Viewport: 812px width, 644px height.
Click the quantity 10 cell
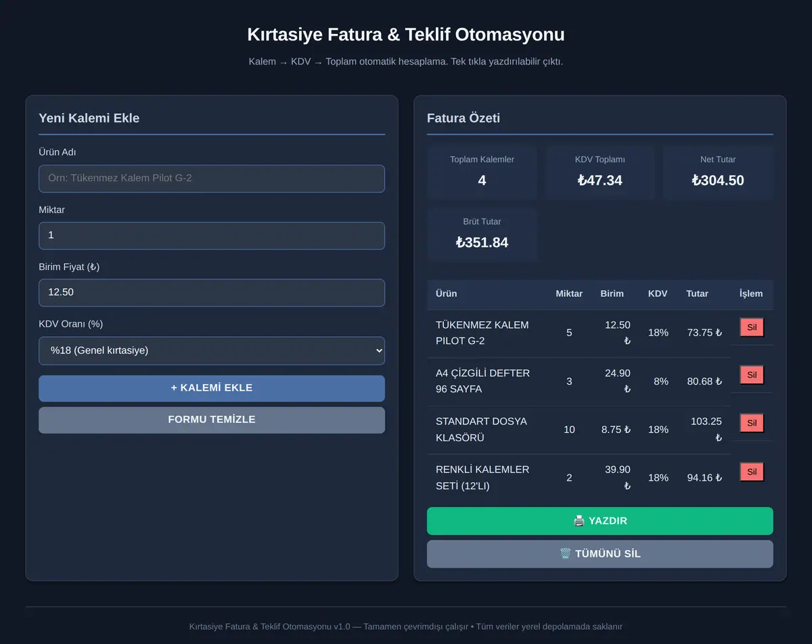click(x=569, y=430)
